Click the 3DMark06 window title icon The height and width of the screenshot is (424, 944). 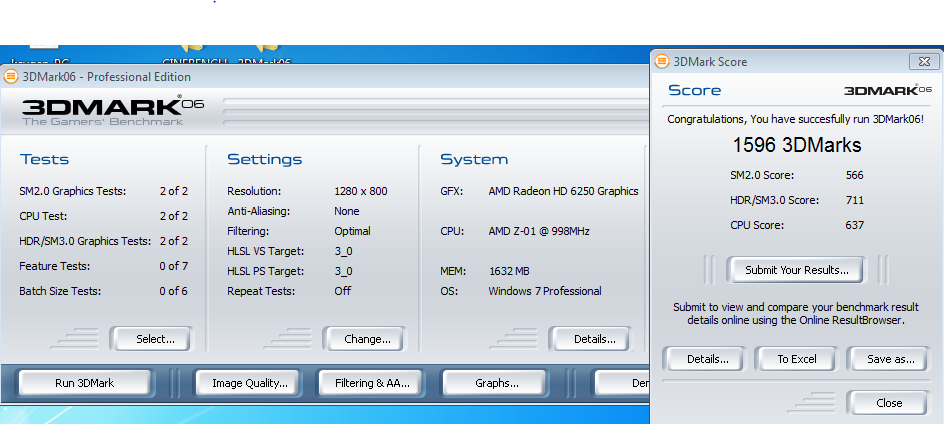pyautogui.click(x=11, y=76)
